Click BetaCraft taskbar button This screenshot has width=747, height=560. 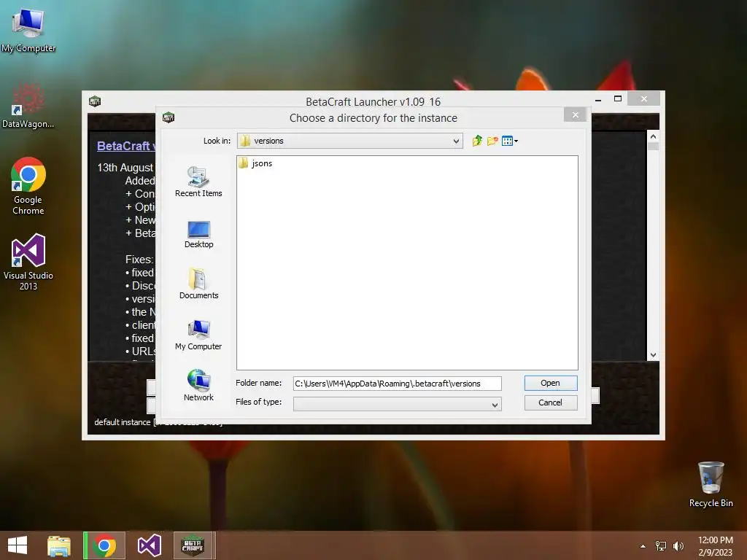[x=193, y=545]
